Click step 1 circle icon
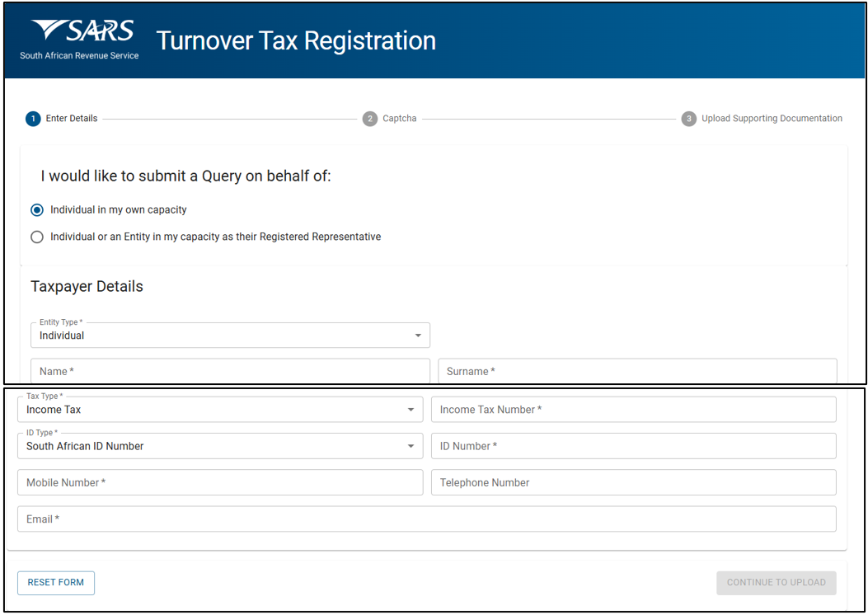 coord(33,119)
